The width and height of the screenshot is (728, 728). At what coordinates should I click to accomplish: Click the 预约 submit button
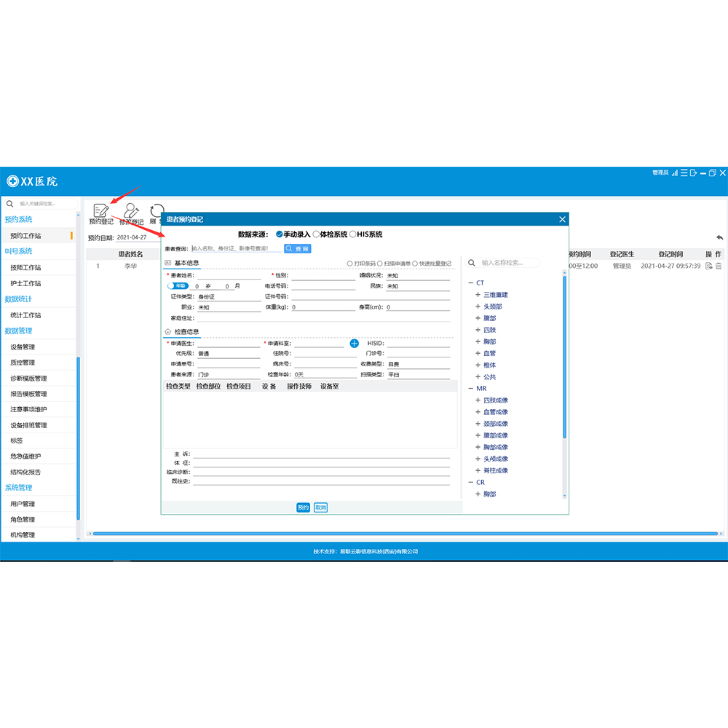pyautogui.click(x=303, y=507)
